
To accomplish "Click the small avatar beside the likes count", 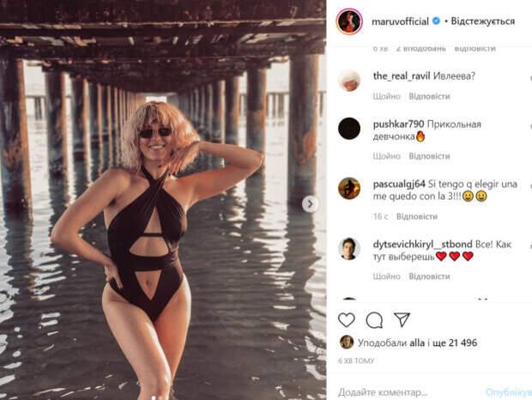I will [x=346, y=342].
